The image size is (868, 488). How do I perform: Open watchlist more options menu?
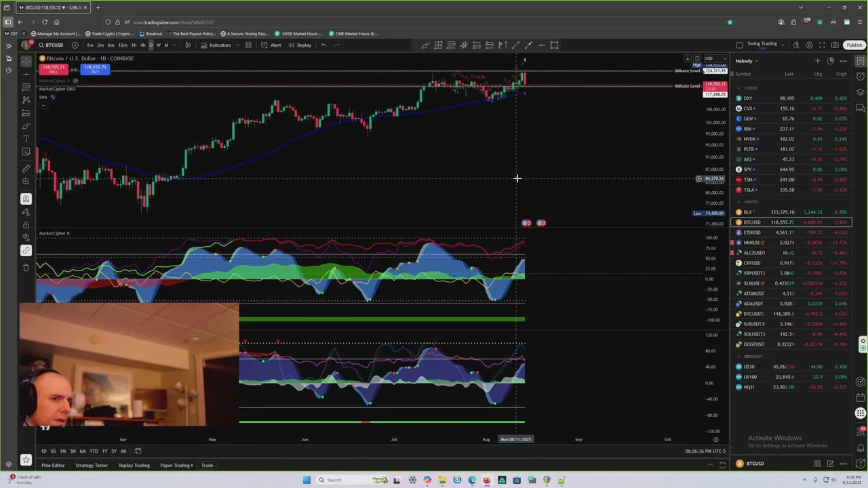(844, 61)
